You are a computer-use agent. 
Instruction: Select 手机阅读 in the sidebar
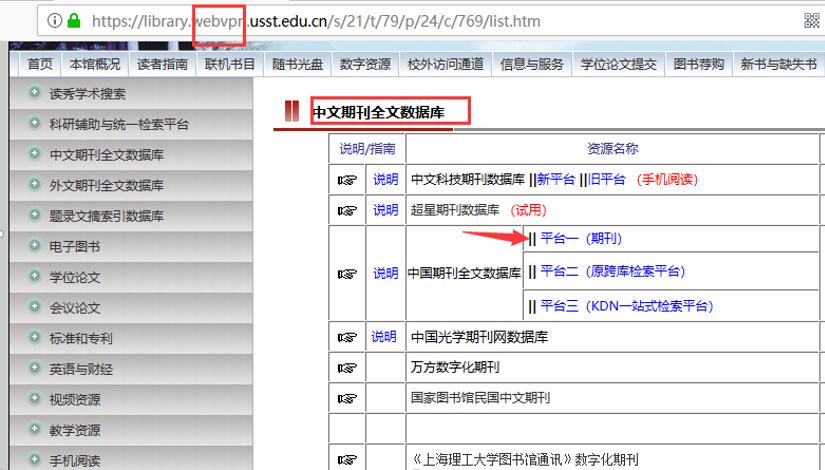pos(75,461)
